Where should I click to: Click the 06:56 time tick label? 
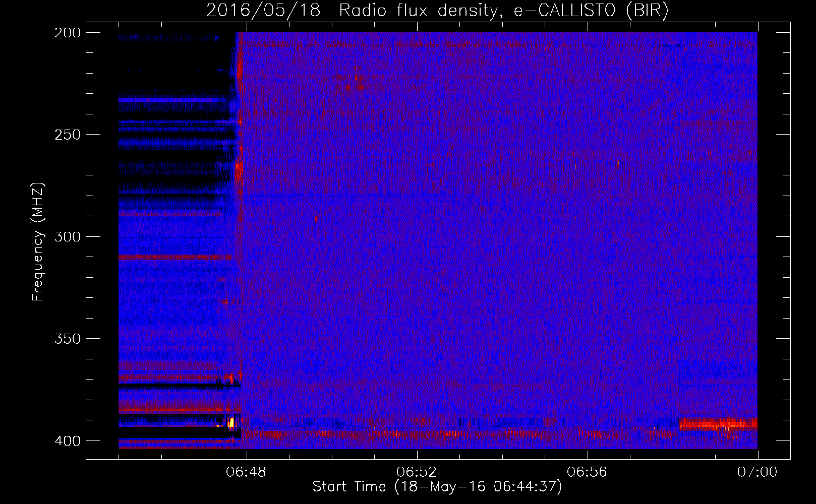click(x=587, y=472)
